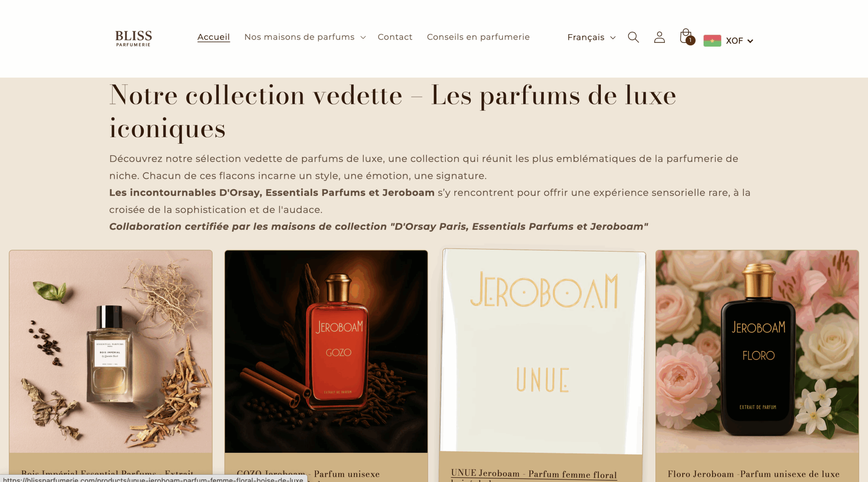Click the cart item count badge
This screenshot has width=868, height=482.
point(690,40)
